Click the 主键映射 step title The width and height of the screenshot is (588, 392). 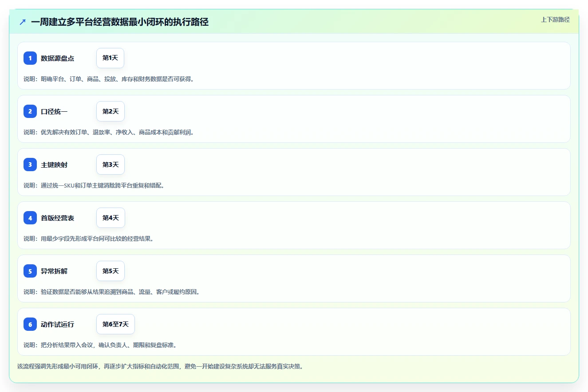(x=54, y=165)
